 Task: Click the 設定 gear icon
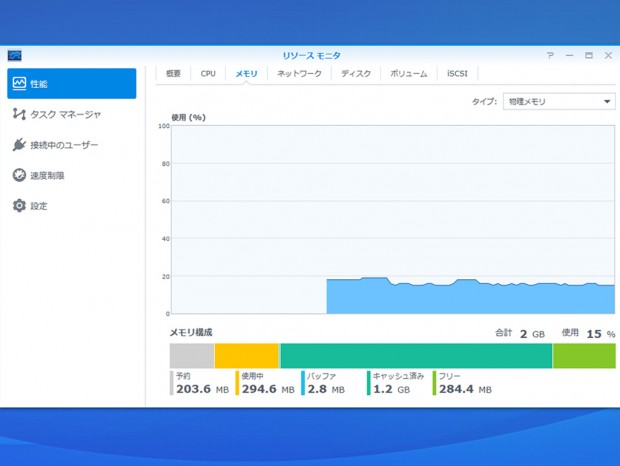pos(19,206)
